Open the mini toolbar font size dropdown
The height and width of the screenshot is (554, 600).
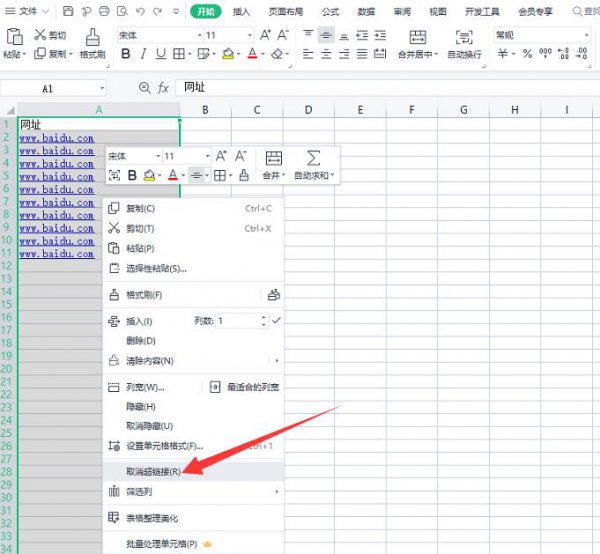click(x=207, y=156)
